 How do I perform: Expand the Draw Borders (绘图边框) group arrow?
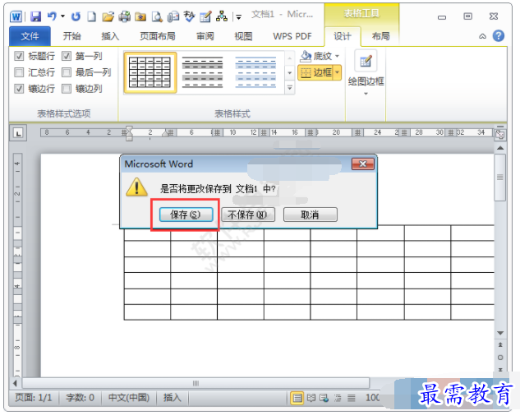(x=366, y=94)
